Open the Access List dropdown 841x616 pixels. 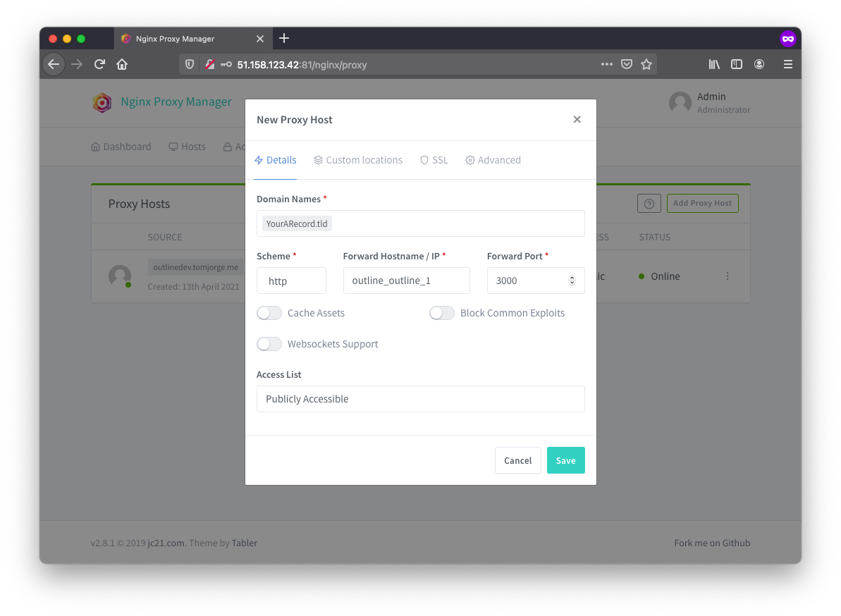(420, 399)
